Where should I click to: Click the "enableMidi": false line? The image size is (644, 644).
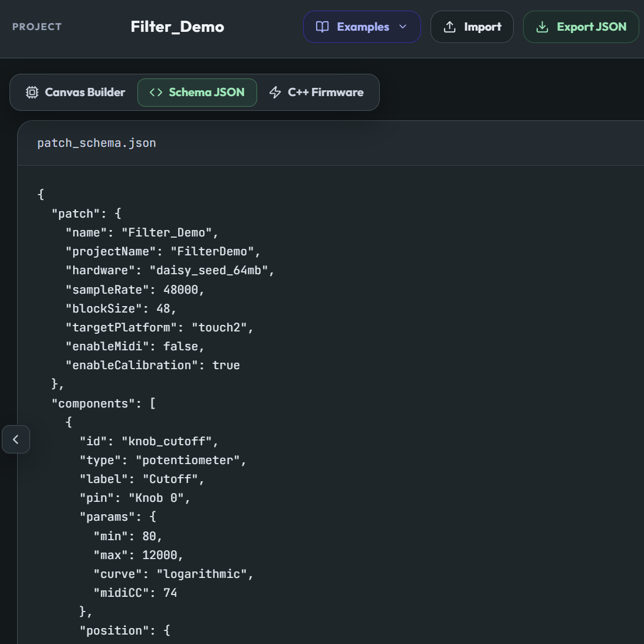point(135,346)
